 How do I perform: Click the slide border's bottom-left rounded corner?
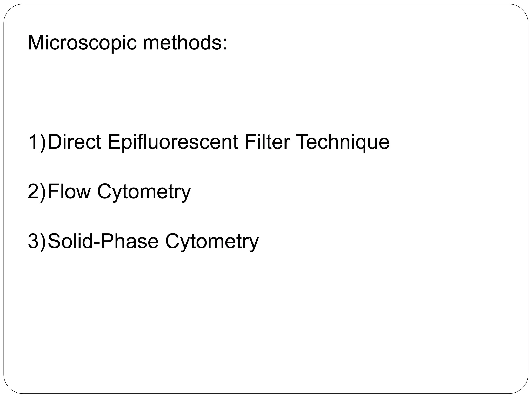point(9,388)
